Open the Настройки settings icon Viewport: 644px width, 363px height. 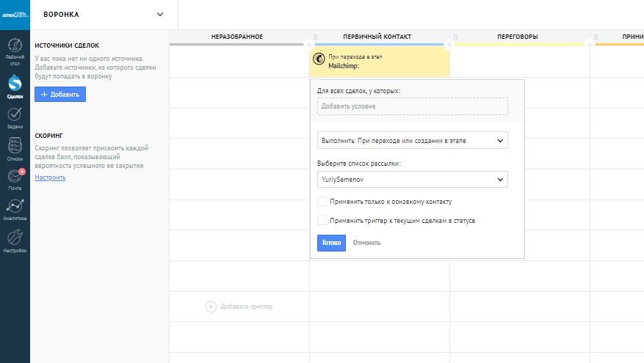tap(15, 239)
